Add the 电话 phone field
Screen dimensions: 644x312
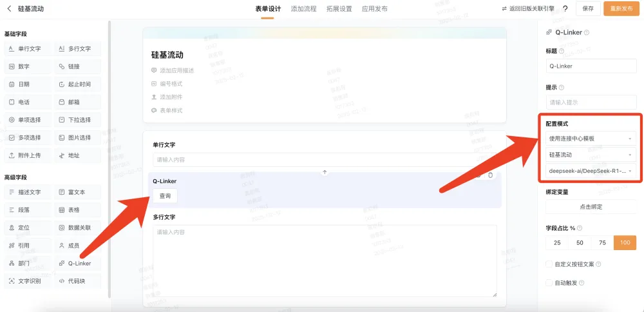[x=28, y=102]
